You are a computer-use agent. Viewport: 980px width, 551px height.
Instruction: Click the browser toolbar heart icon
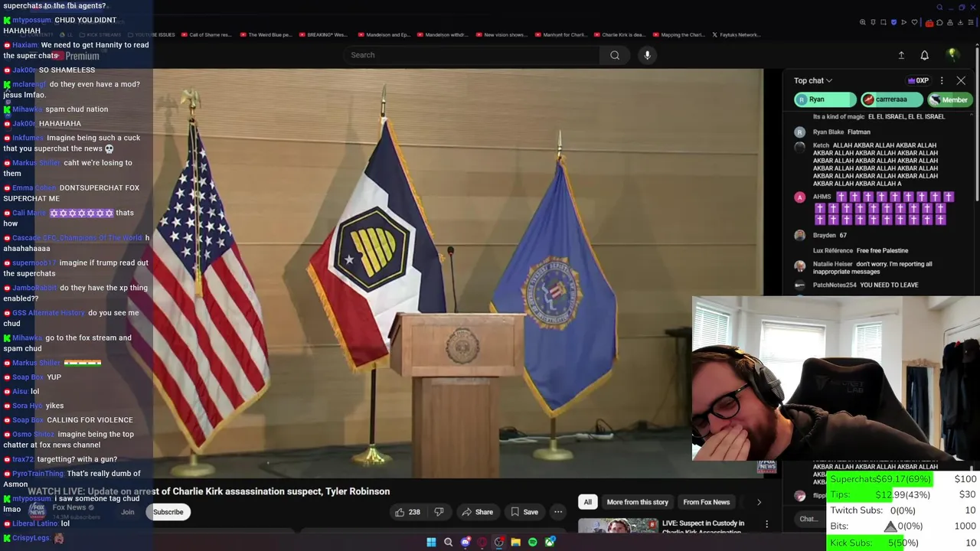(914, 22)
